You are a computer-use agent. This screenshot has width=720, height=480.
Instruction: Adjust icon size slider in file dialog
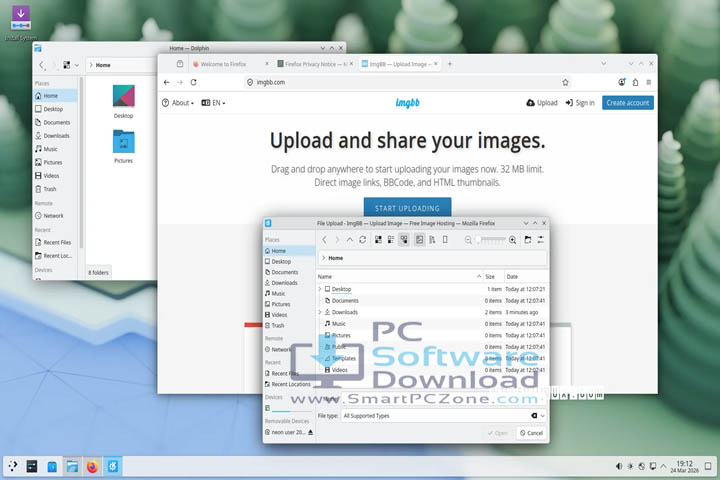coord(490,240)
